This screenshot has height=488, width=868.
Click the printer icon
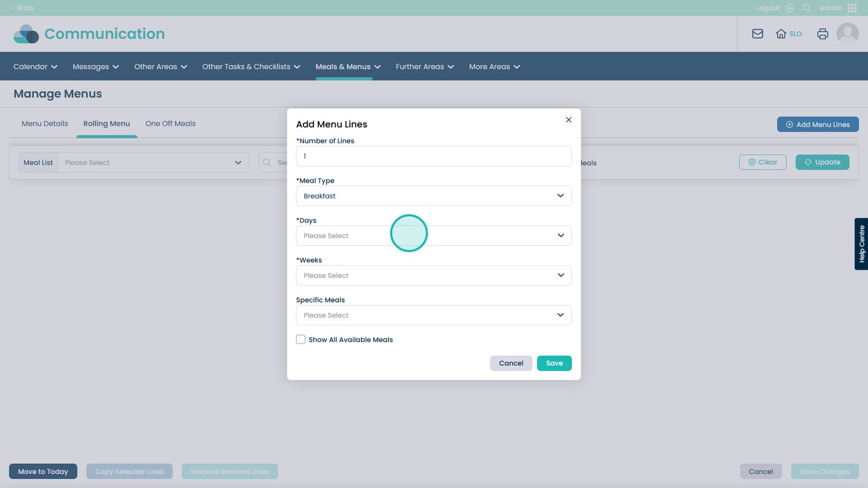(x=822, y=34)
